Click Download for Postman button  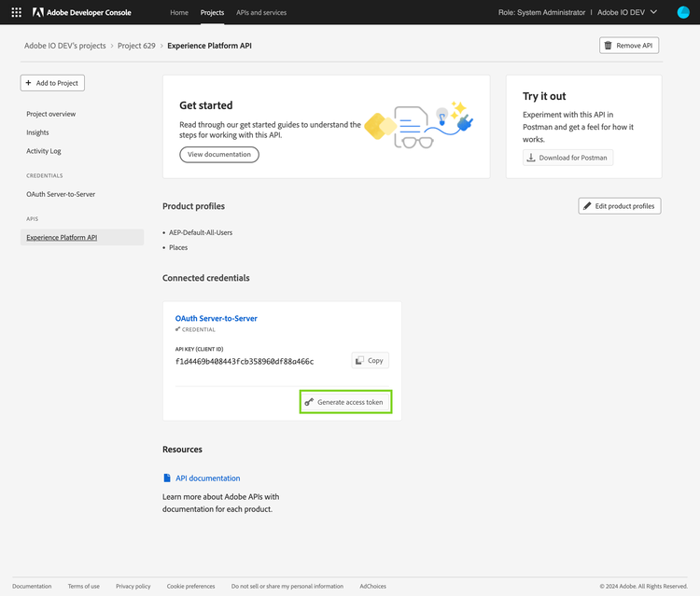pos(567,158)
